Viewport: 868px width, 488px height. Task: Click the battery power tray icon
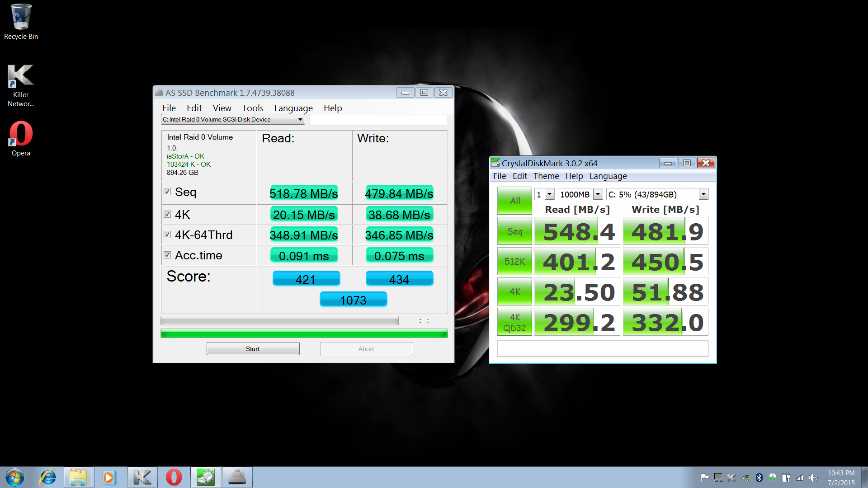(786, 478)
